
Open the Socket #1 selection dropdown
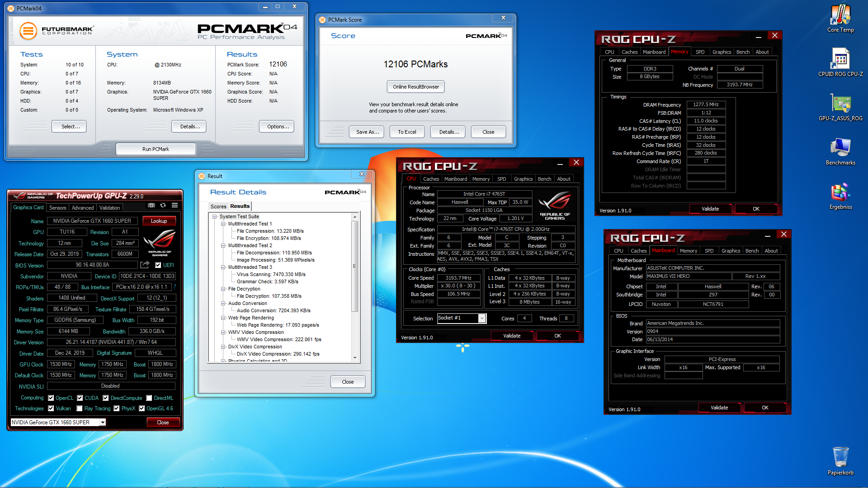482,319
